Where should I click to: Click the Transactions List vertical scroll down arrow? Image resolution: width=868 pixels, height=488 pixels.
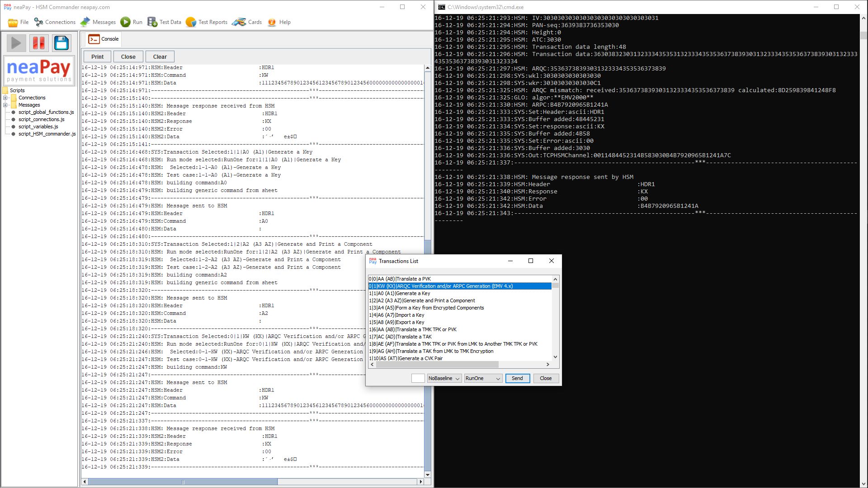pos(555,357)
